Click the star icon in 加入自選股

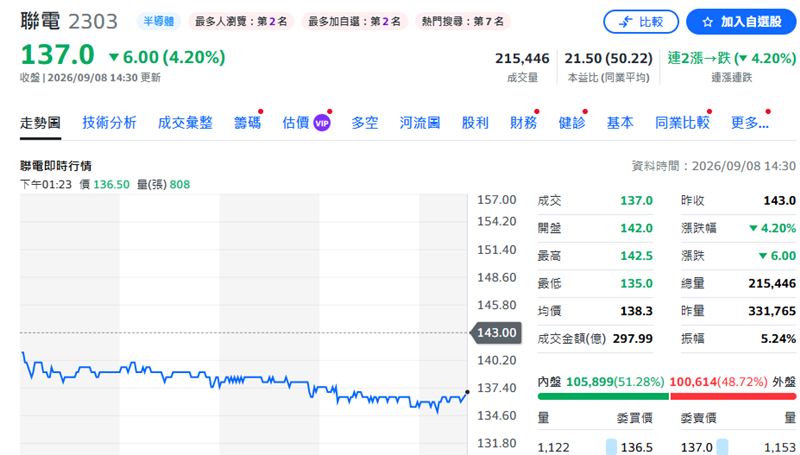pos(707,22)
